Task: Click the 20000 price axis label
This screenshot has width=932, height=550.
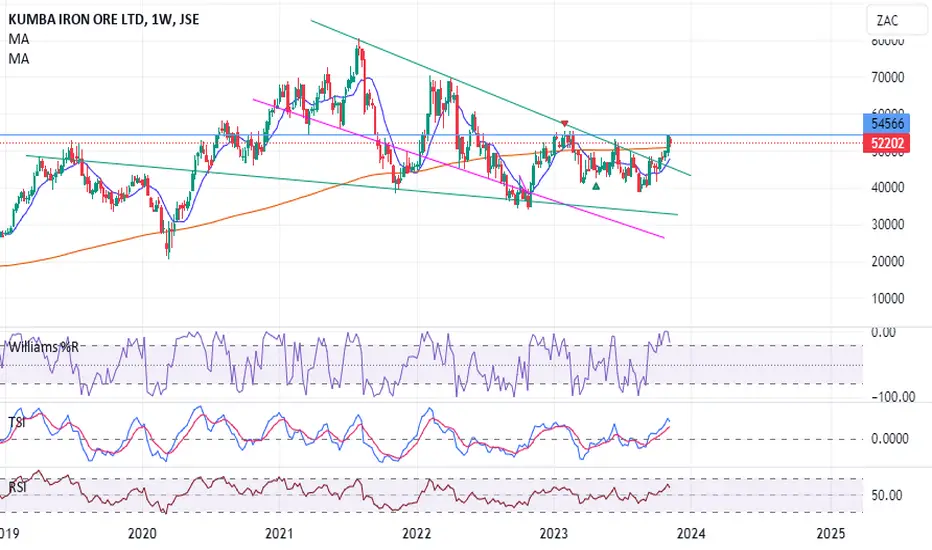Action: 887,262
